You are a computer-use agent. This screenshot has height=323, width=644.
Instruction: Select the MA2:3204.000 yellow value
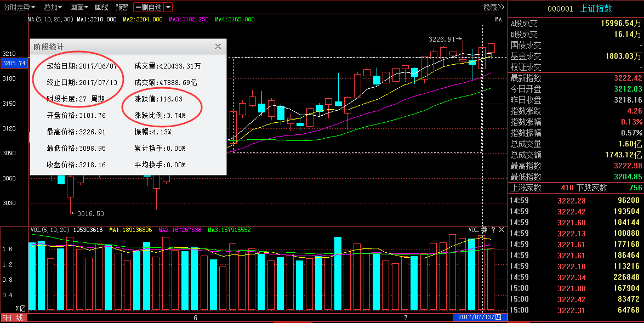143,19
